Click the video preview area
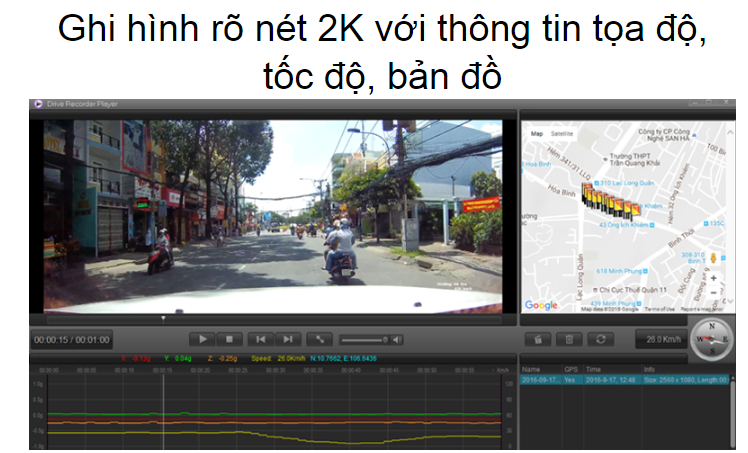The image size is (748, 453). 273,216
